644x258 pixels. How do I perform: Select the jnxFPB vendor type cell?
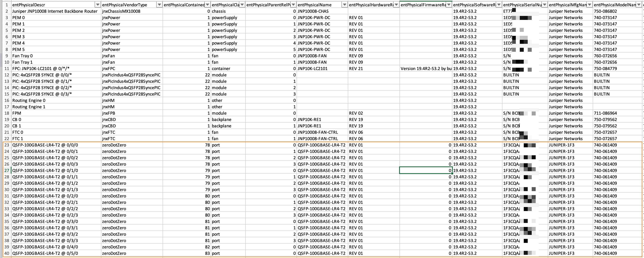point(132,113)
